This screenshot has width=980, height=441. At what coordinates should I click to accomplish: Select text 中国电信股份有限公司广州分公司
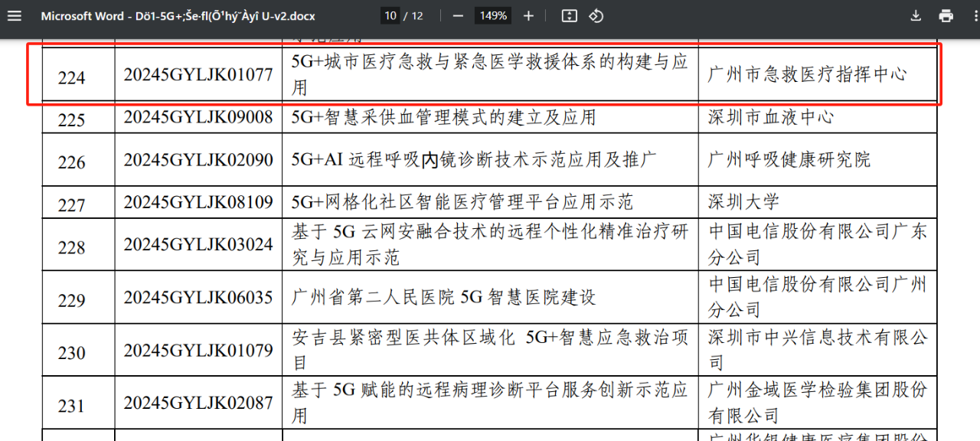(818, 297)
